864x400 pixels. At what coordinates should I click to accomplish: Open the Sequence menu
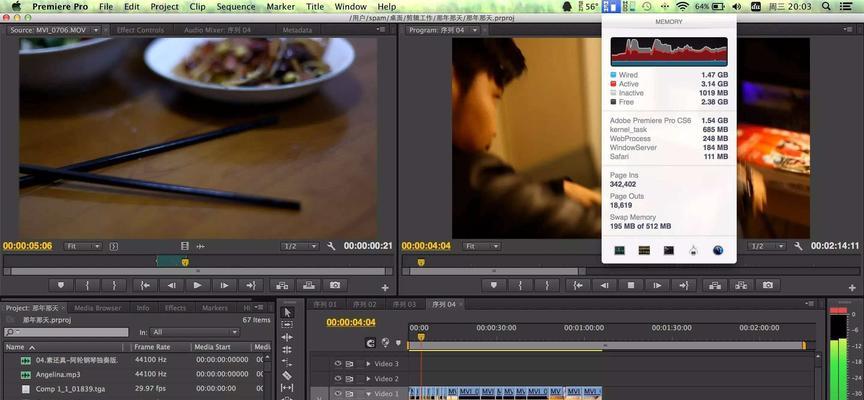236,7
